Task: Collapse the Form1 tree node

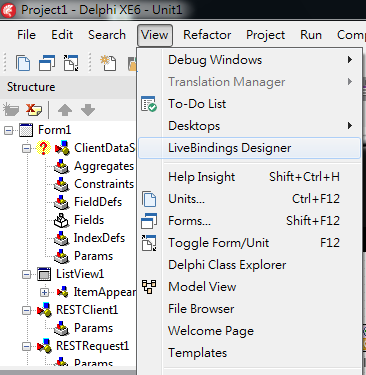Action: 8,130
